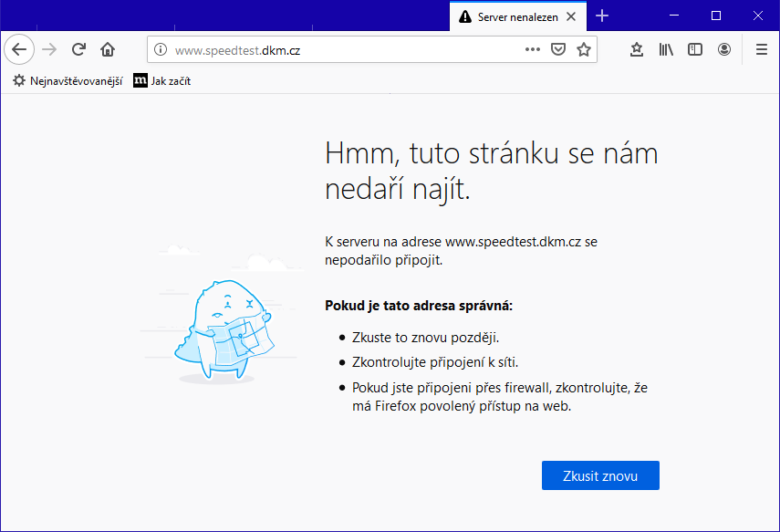Open a new tab with plus button
This screenshot has height=532, width=780.
point(602,16)
